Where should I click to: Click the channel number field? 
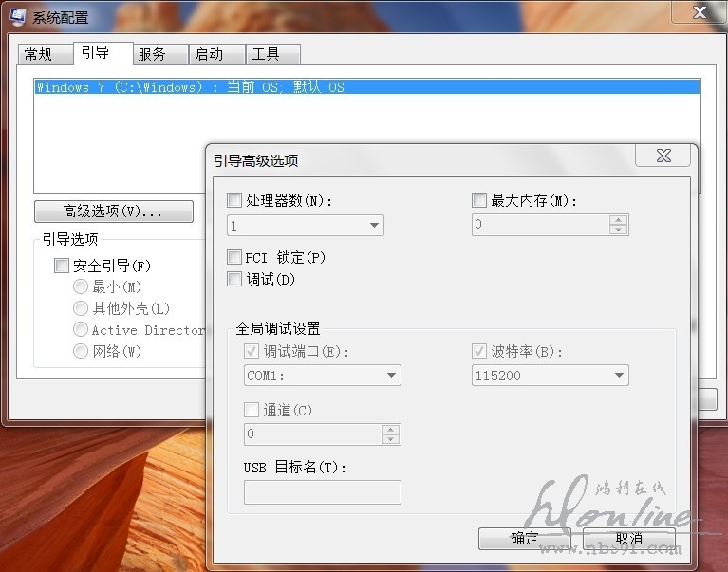click(x=313, y=434)
